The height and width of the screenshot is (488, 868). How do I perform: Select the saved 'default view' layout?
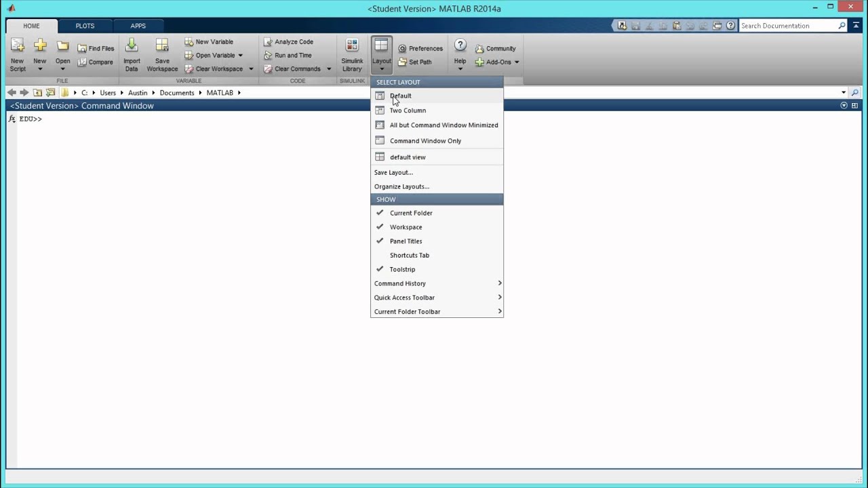click(x=437, y=157)
